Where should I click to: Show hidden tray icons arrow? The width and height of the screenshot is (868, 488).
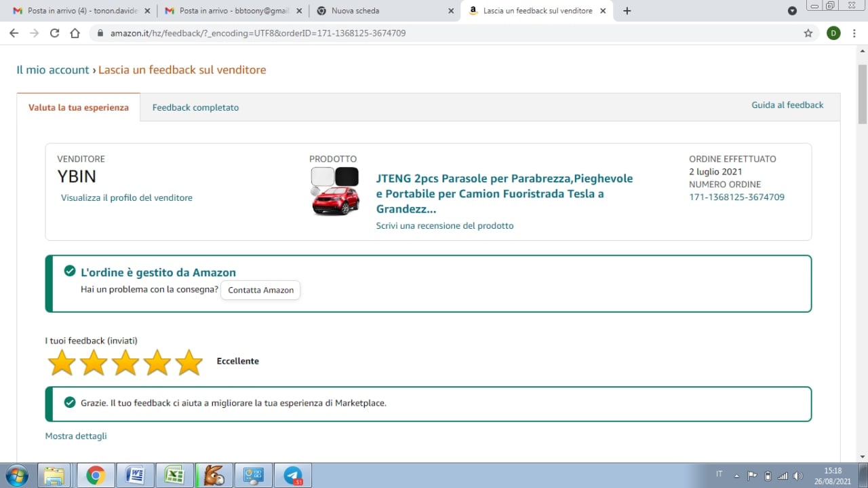click(736, 476)
